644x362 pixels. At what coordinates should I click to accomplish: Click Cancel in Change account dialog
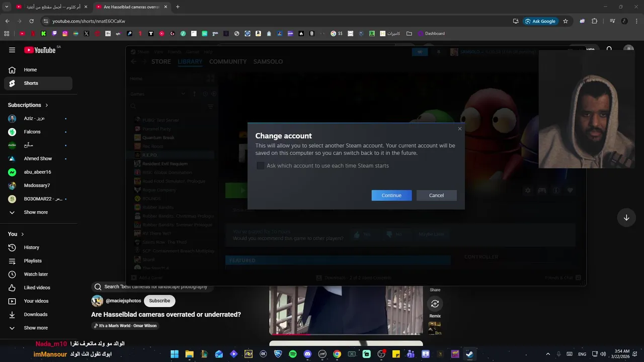(436, 195)
